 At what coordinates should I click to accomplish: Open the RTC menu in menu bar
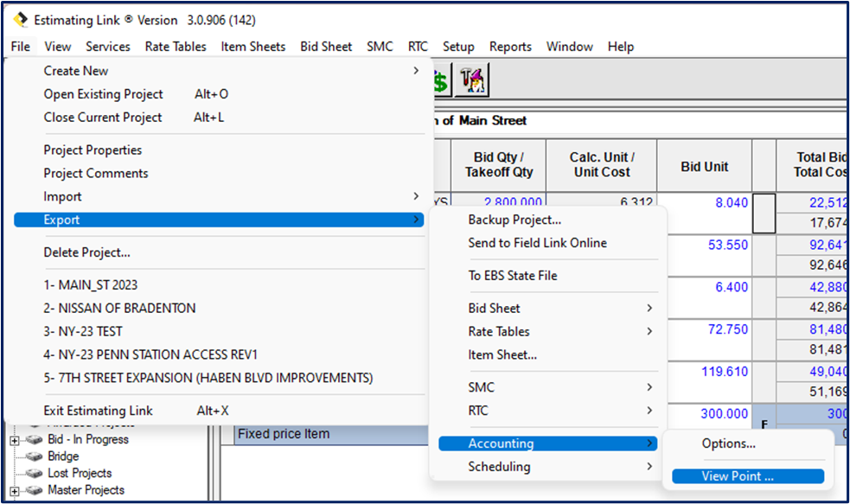[x=418, y=47]
